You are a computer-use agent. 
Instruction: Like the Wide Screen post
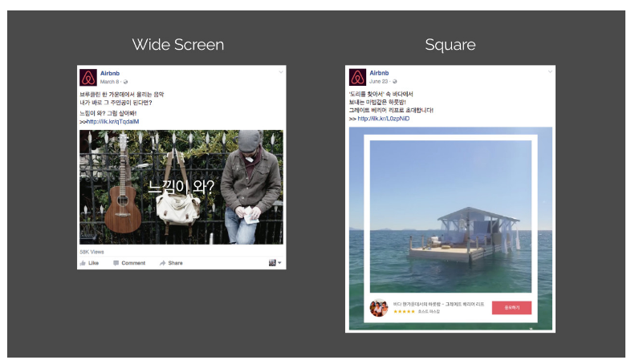[89, 263]
